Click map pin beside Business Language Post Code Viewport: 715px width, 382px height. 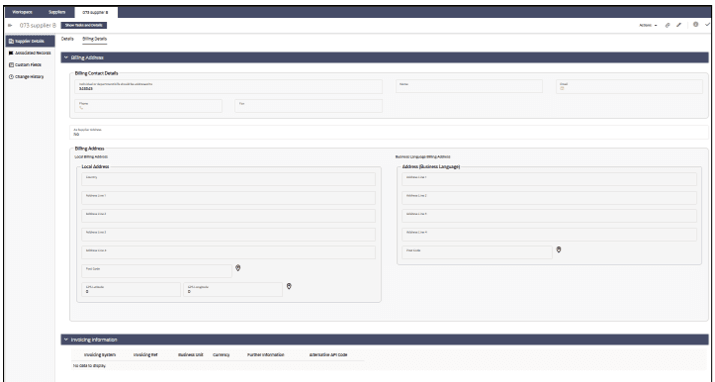(559, 250)
